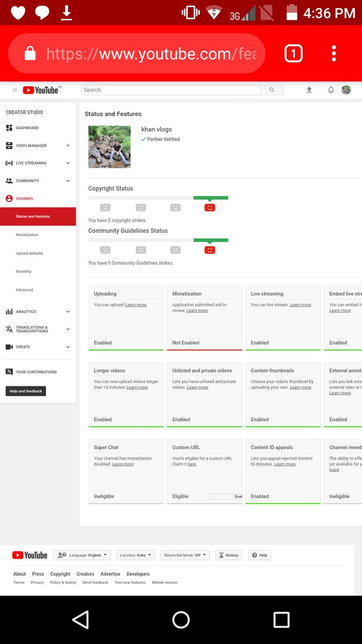Click the footer Copyright link

pos(60,574)
